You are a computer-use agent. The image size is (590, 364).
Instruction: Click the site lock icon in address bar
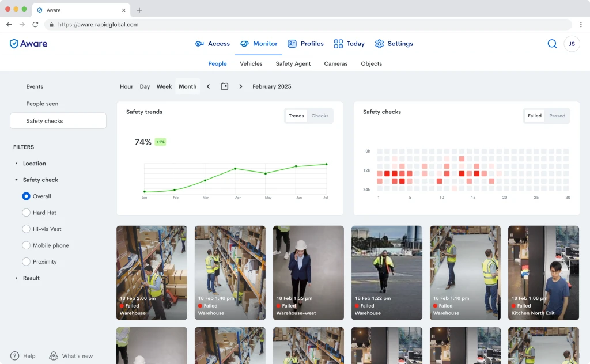point(51,24)
